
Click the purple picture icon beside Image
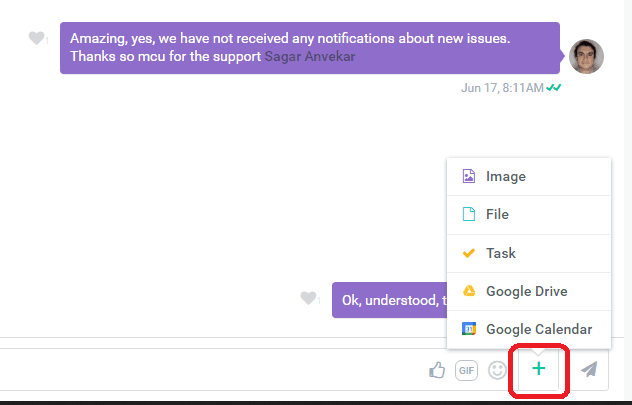(x=468, y=176)
